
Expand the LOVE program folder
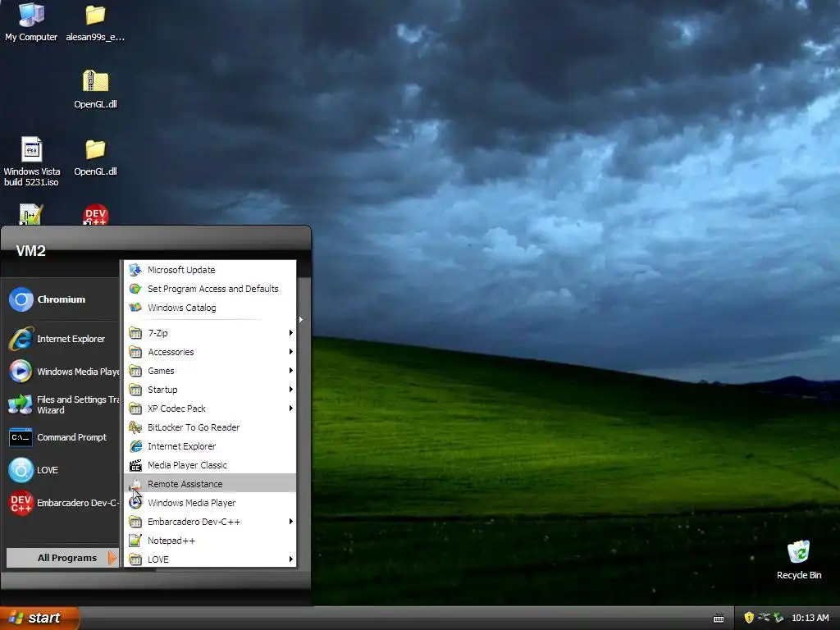tap(209, 559)
